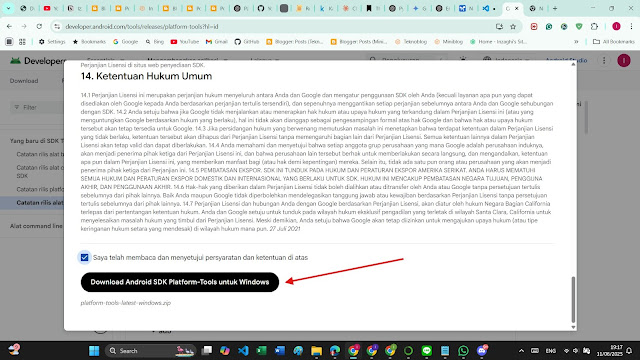Viewport: 640px width, 360px height.
Task: Close the active browser tab
Action: click(x=517, y=8)
